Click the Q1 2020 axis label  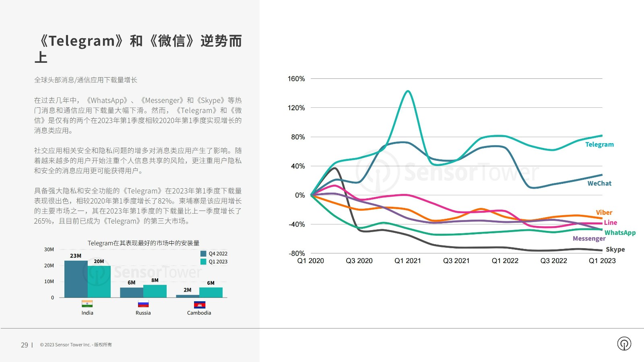310,261
